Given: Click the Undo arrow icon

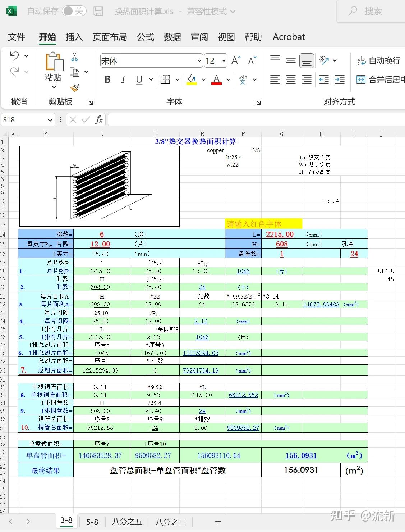Looking at the screenshot, I should [x=14, y=56].
